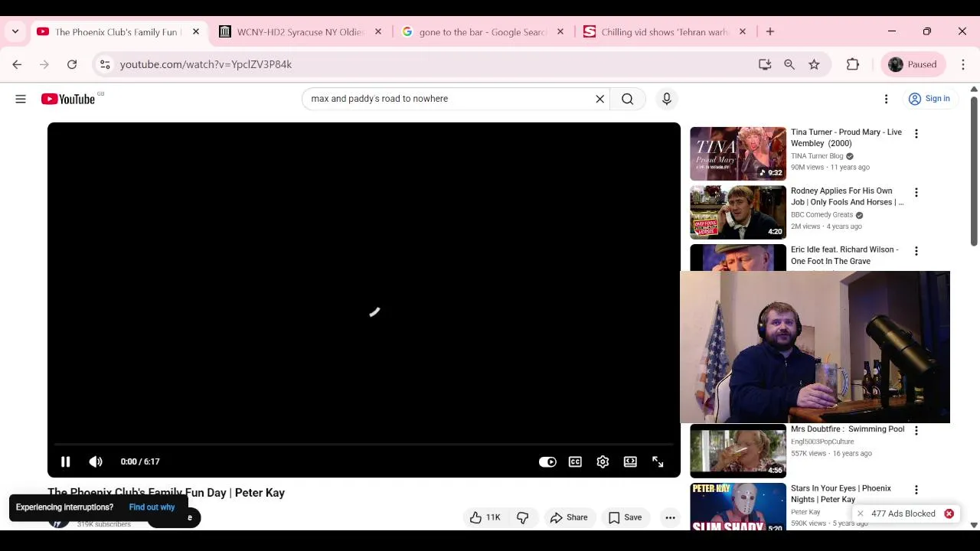Dismiss the ads blocked notification X
The width and height of the screenshot is (980, 551).
click(x=860, y=514)
